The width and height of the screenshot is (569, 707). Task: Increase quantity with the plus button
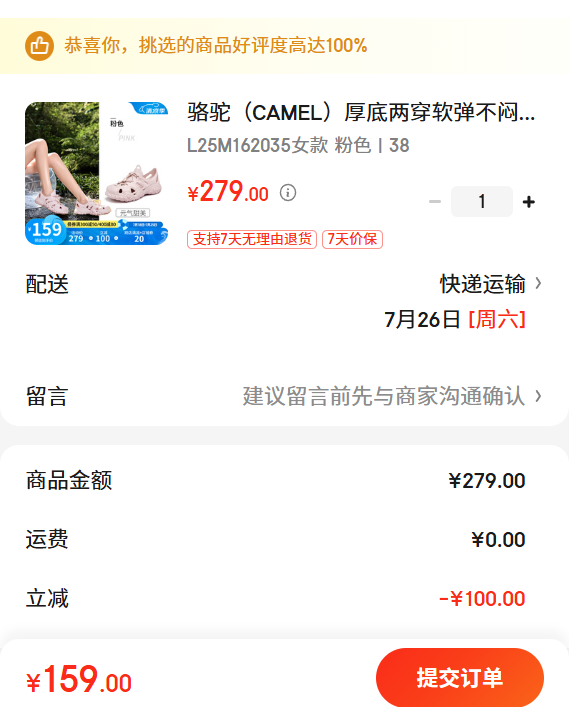pyautogui.click(x=529, y=202)
